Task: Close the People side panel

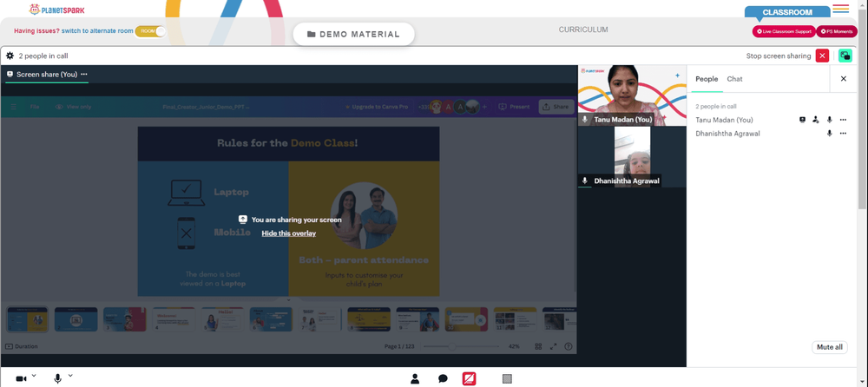Action: [843, 79]
